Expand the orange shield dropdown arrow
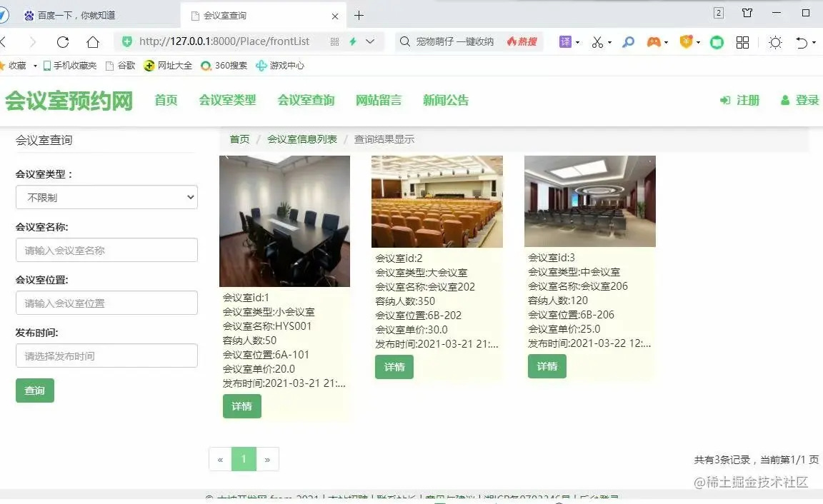Screen dimensions: 823x504 point(698,43)
